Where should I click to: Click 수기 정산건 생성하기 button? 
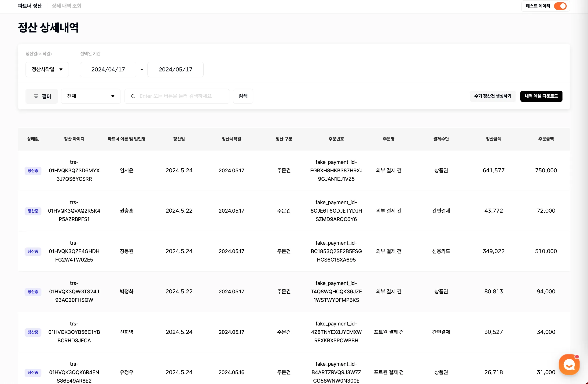(492, 96)
